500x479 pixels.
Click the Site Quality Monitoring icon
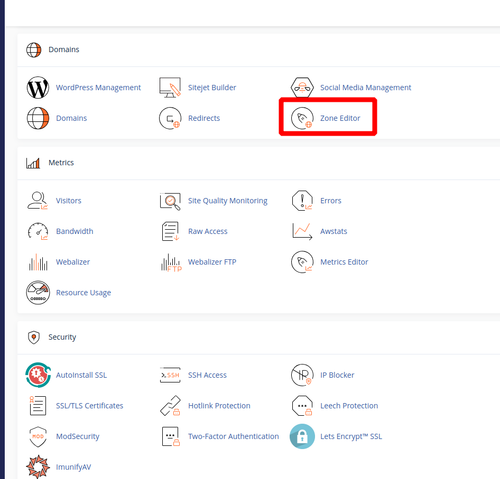point(170,201)
